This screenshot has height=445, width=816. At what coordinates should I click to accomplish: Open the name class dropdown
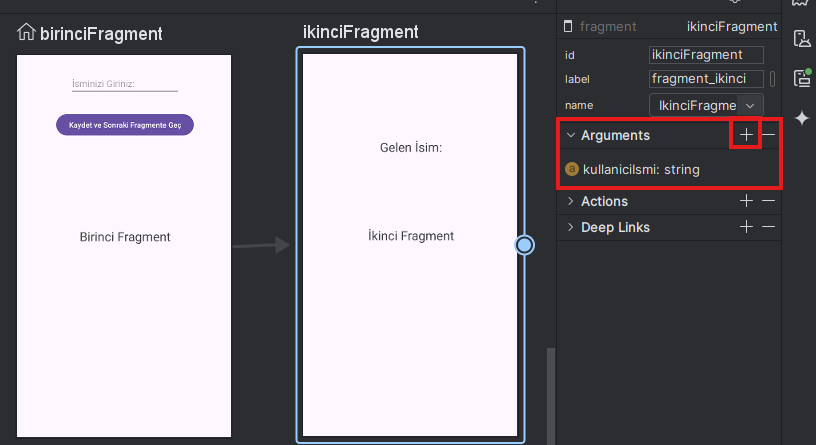pyautogui.click(x=751, y=104)
